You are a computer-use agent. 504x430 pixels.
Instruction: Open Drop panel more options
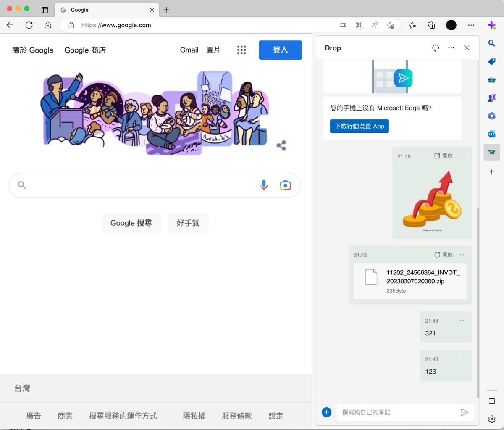click(451, 48)
